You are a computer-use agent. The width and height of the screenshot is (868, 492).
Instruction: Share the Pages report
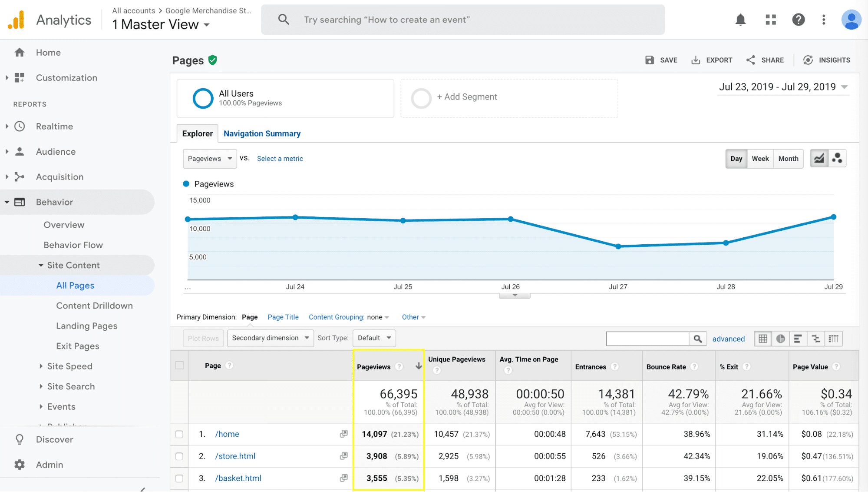click(765, 60)
